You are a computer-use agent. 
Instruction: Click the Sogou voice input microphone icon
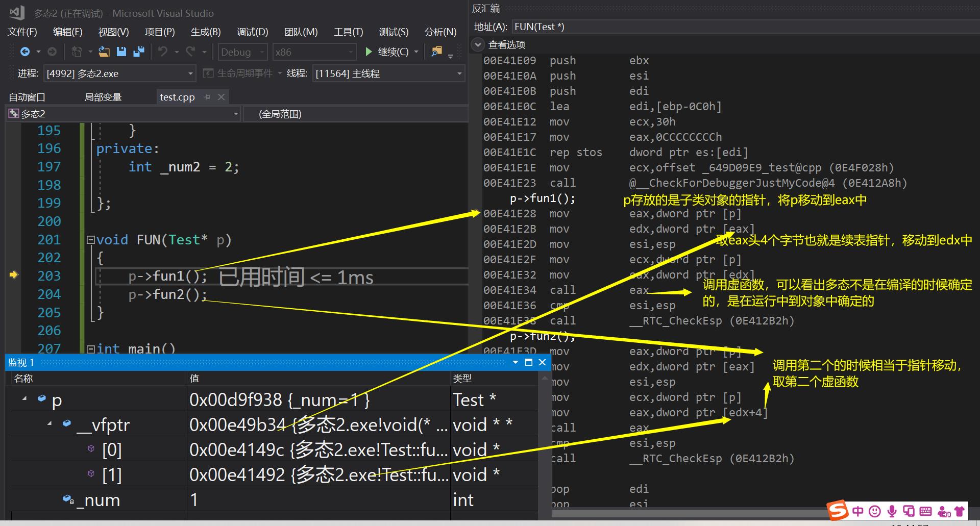click(x=892, y=511)
